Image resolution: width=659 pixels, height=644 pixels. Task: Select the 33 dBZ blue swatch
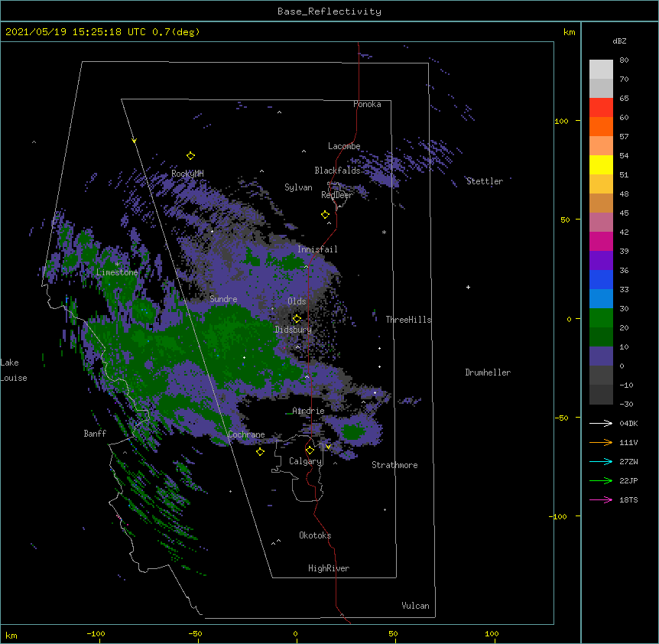601,298
